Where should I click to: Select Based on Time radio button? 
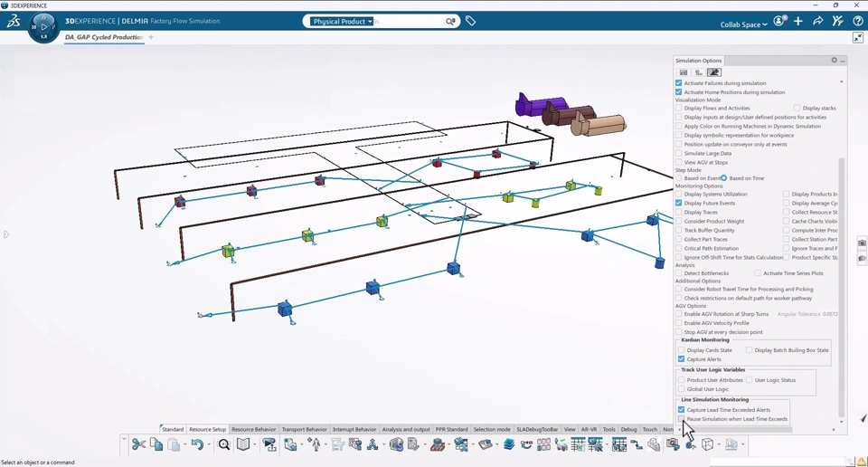(x=723, y=177)
